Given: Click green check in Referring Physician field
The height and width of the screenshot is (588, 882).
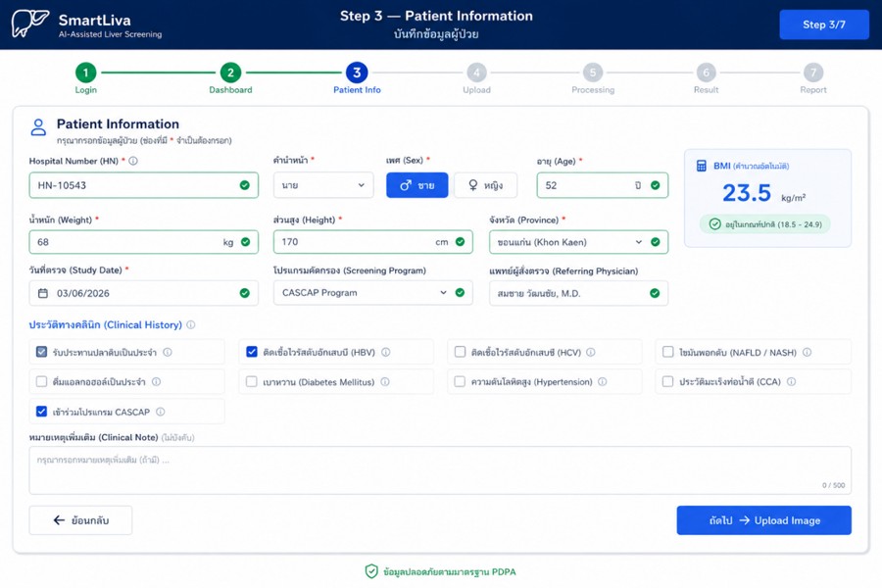Looking at the screenshot, I should point(655,293).
